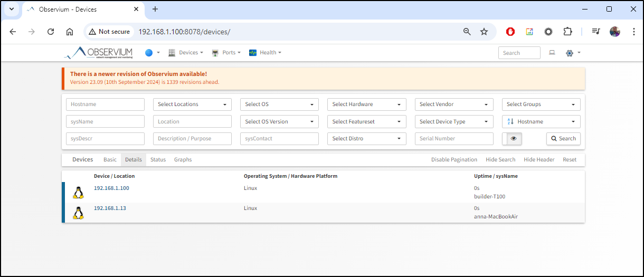Open device 192.168.1.100
The image size is (644, 277).
point(111,188)
